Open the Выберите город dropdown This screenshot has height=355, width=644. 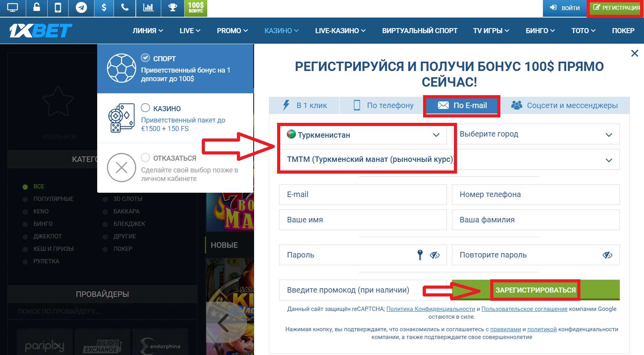(535, 134)
